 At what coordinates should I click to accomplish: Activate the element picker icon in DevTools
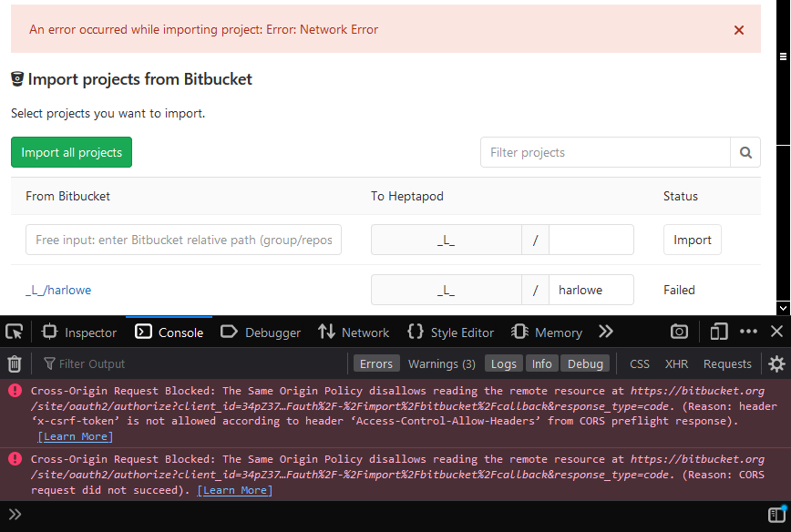[14, 332]
